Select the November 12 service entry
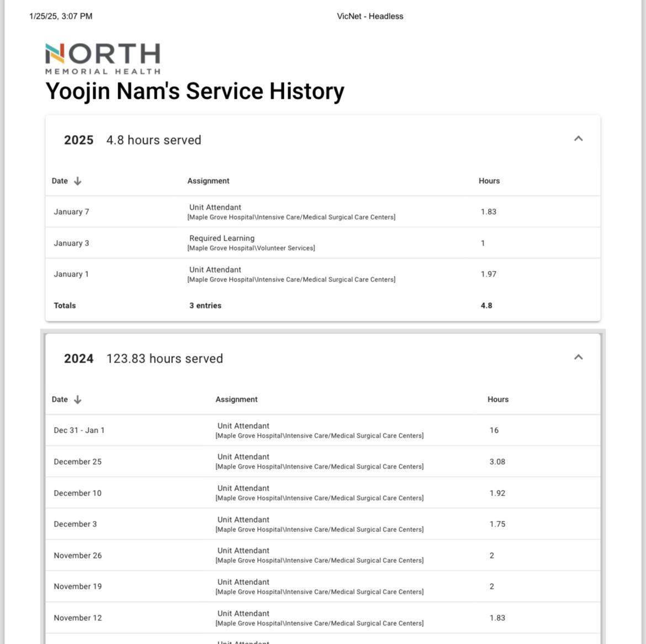Image resolution: width=646 pixels, height=644 pixels. (x=243, y=618)
